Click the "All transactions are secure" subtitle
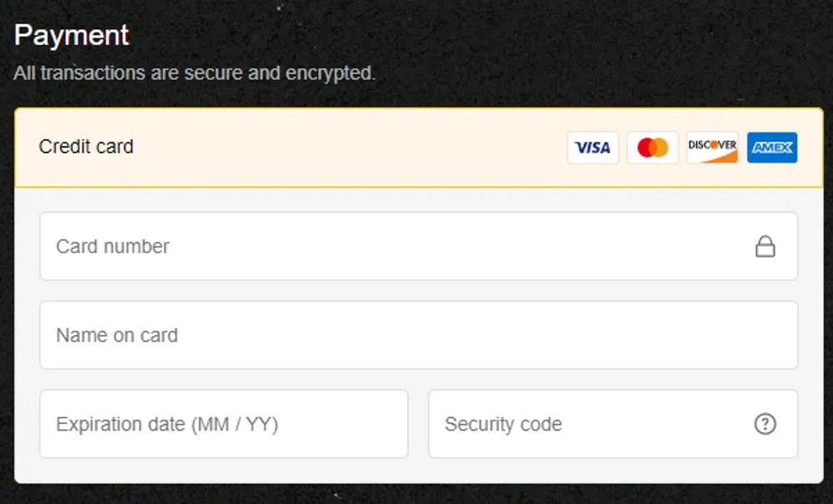The width and height of the screenshot is (833, 504). tap(194, 73)
